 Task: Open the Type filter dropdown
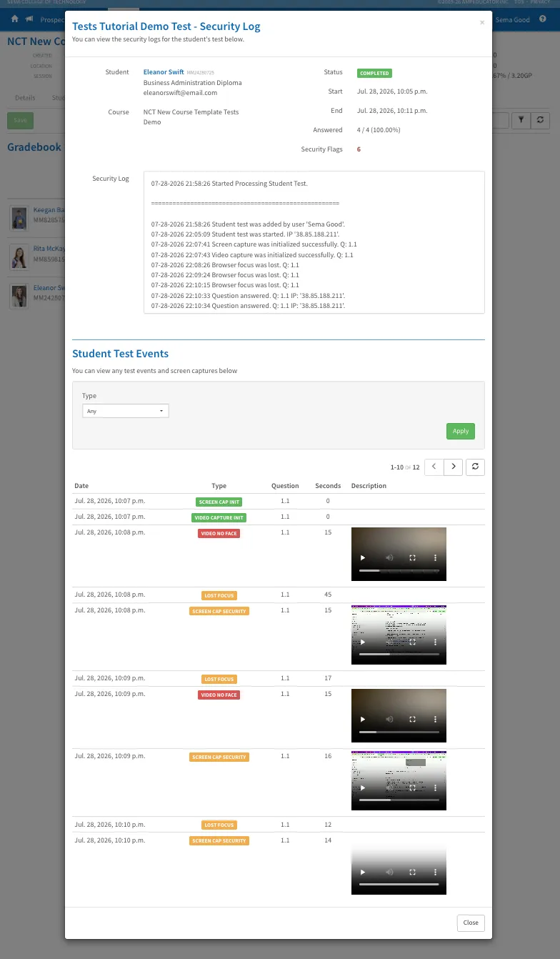click(126, 411)
